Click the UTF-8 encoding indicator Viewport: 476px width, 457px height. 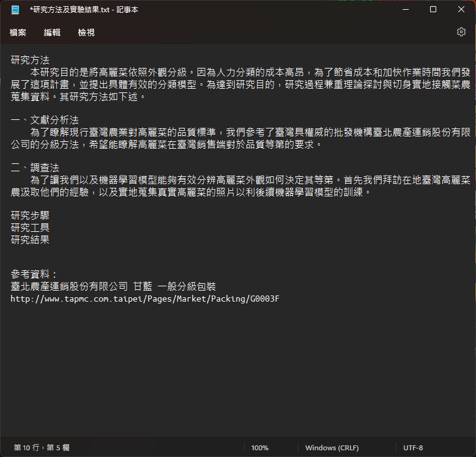[413, 448]
